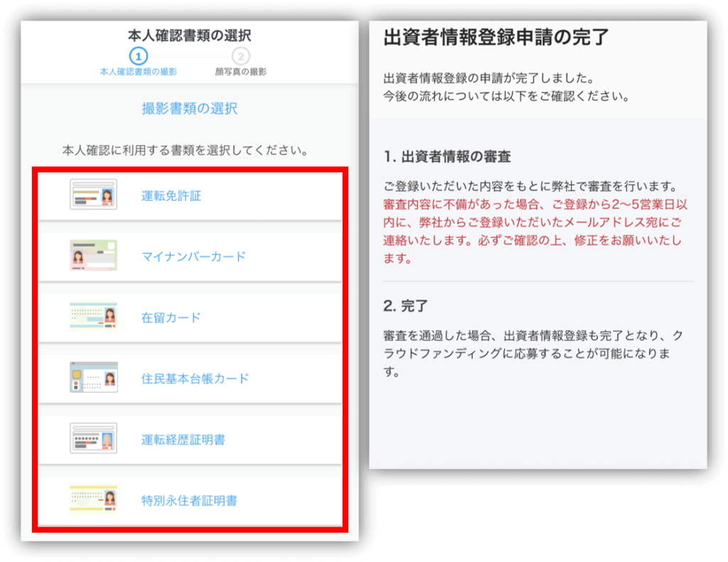Viewport: 728px width, 562px height.
Task: Select マイナンバーカード text label
Action: [193, 256]
